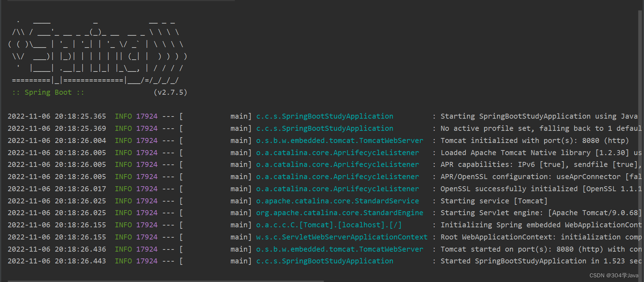Click message 'Root WebApplicationContext: initialization'

pos(530,237)
